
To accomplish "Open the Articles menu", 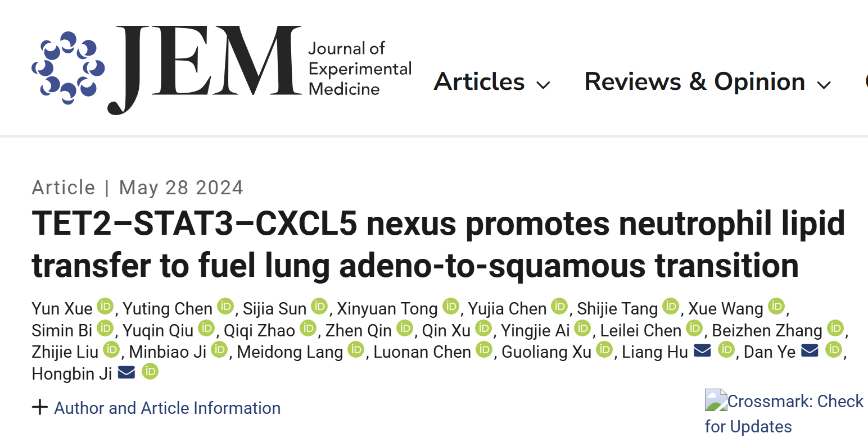I will [x=478, y=81].
